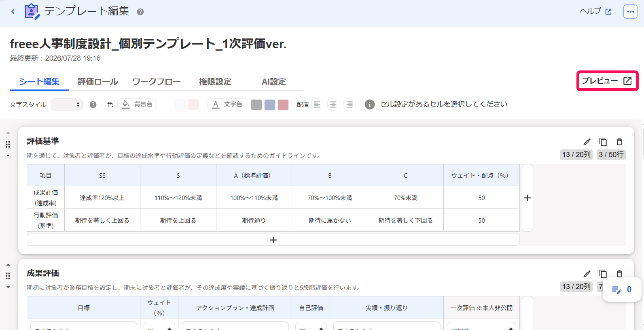The width and height of the screenshot is (644, 330).
Task: Align cell text center
Action: pos(333,104)
